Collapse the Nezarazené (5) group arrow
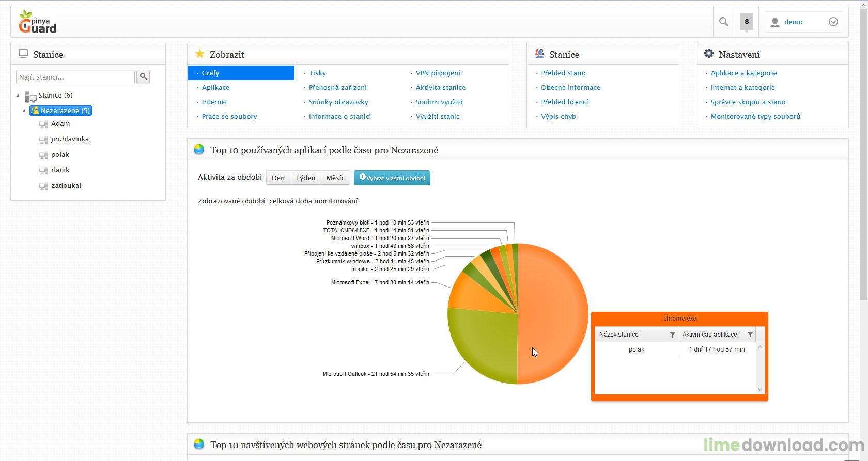 24,110
